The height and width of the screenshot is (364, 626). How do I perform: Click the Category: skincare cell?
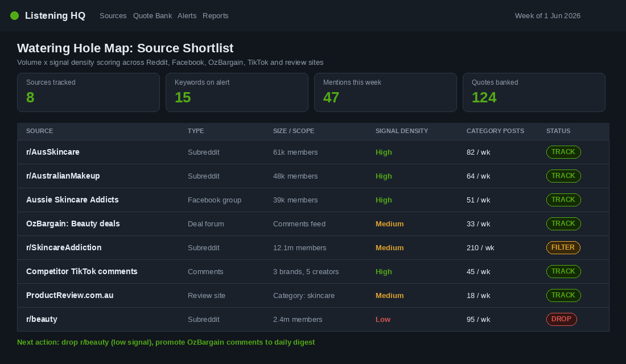tap(304, 296)
